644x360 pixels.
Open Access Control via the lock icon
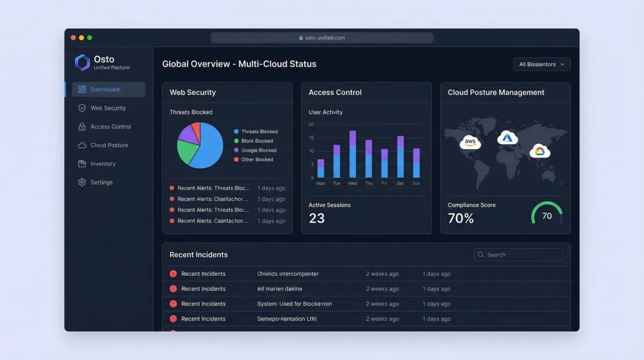tap(82, 127)
